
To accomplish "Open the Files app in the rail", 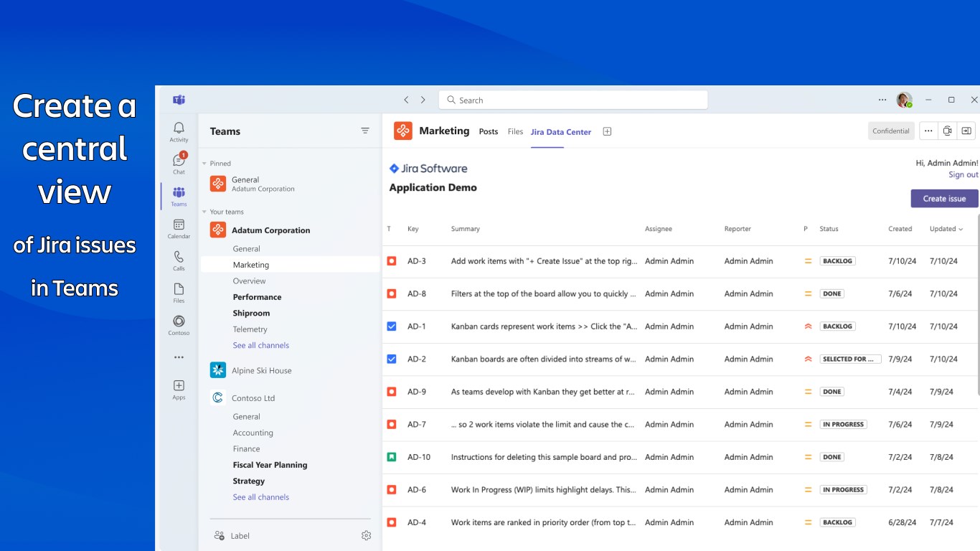I will (179, 293).
